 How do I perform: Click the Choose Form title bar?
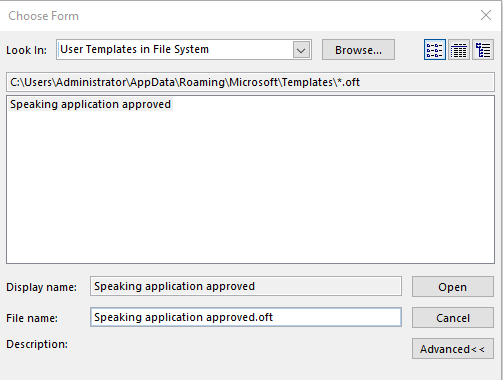point(233,16)
